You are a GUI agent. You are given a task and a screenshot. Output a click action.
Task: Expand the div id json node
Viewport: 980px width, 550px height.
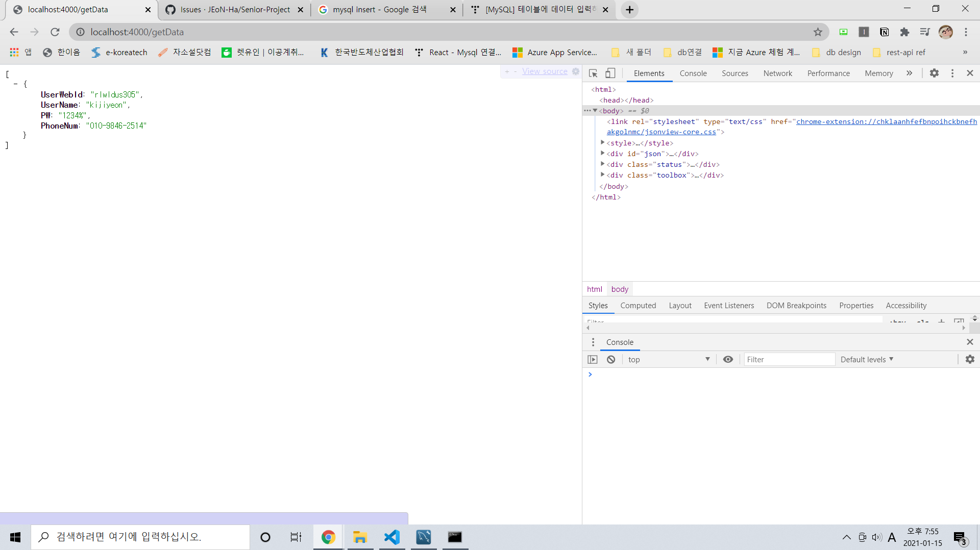[602, 154]
